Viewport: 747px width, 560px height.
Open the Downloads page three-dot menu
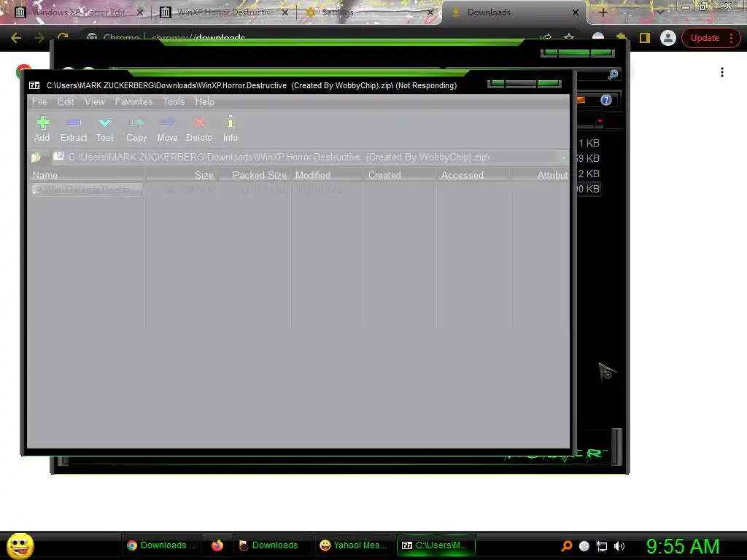722,72
